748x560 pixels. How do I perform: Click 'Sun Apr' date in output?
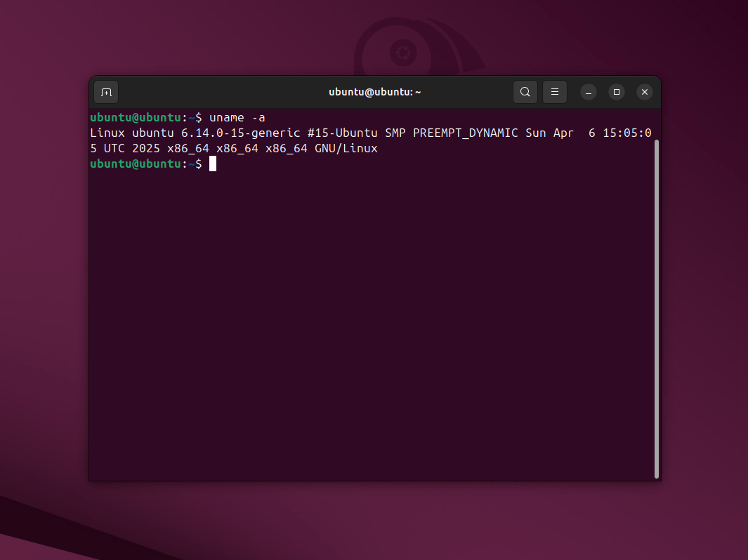click(549, 133)
